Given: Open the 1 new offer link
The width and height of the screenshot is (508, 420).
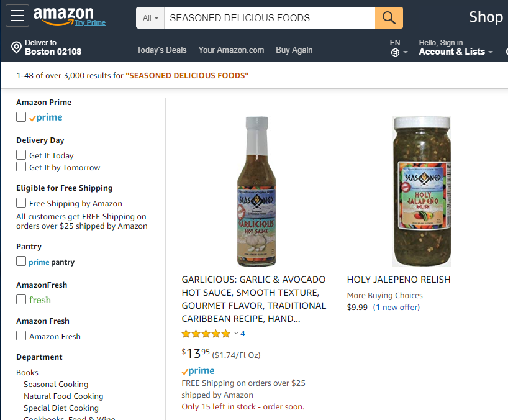Looking at the screenshot, I should click(x=396, y=307).
